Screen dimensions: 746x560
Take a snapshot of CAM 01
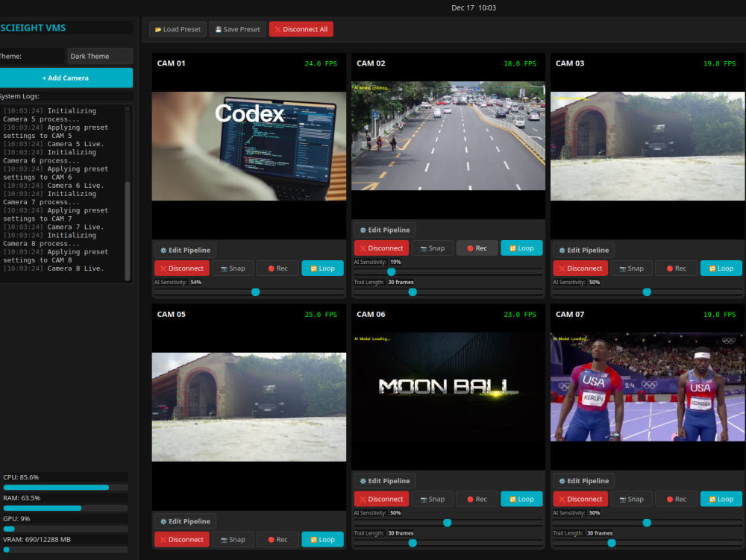[233, 268]
